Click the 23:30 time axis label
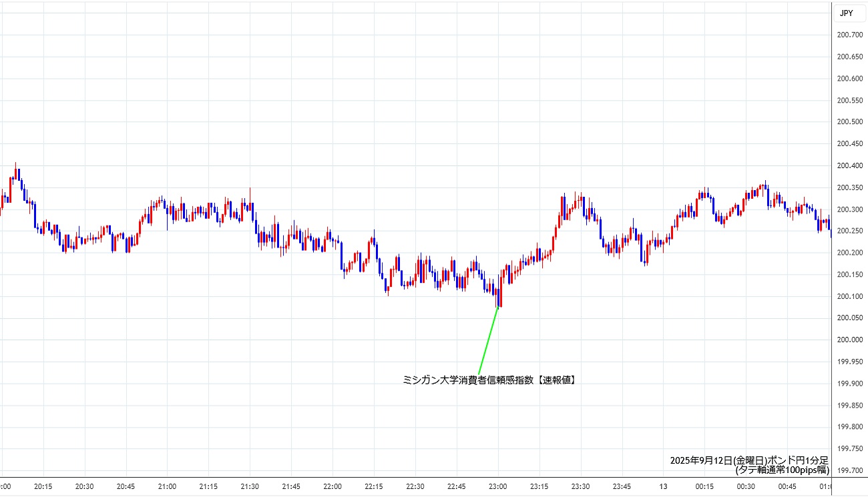The image size is (868, 497). [581, 486]
